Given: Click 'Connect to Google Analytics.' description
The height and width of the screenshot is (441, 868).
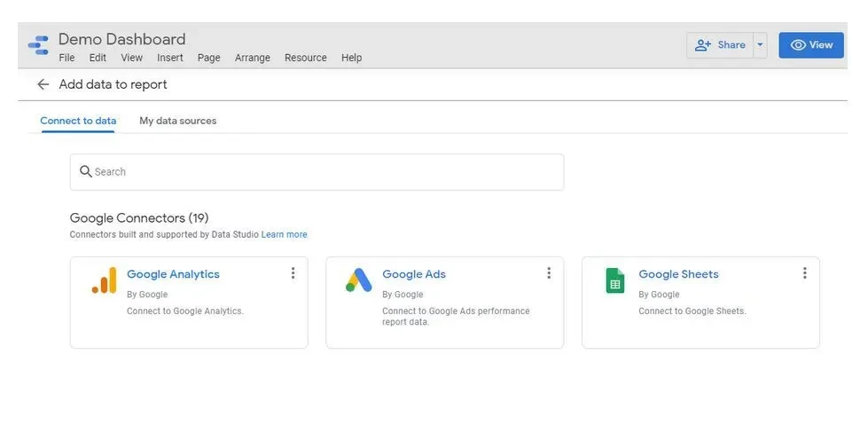Looking at the screenshot, I should point(185,311).
